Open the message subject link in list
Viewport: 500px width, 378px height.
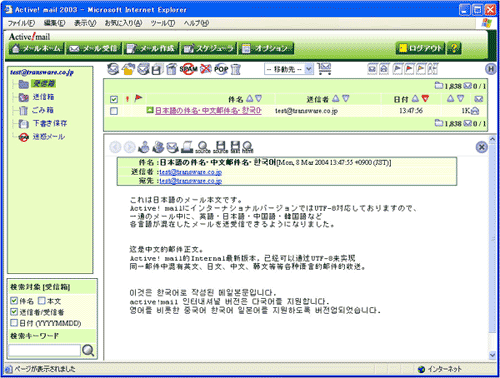click(x=208, y=111)
